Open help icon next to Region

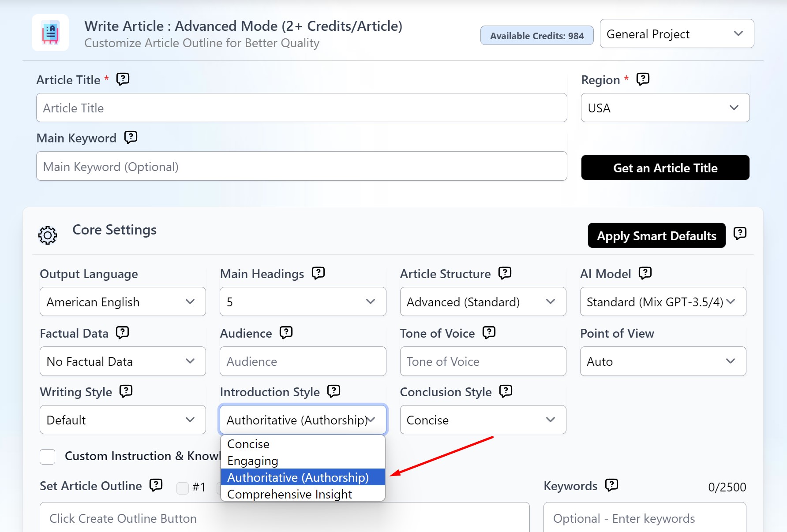(643, 79)
